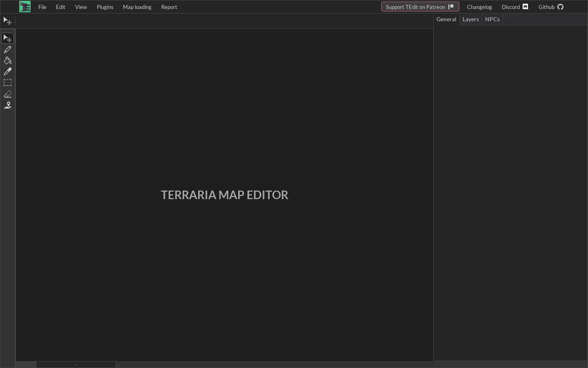Click Support TEdit on Patreon button
This screenshot has height=368, width=588.
[x=420, y=7]
